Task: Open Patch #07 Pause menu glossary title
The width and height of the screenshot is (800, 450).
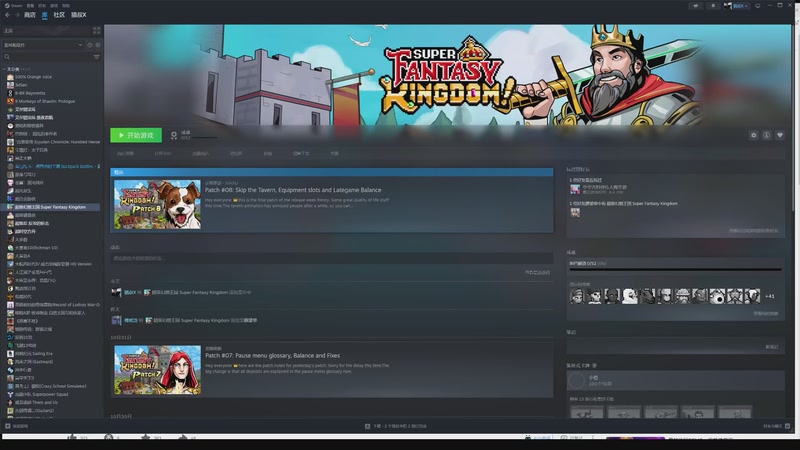Action: tap(272, 356)
